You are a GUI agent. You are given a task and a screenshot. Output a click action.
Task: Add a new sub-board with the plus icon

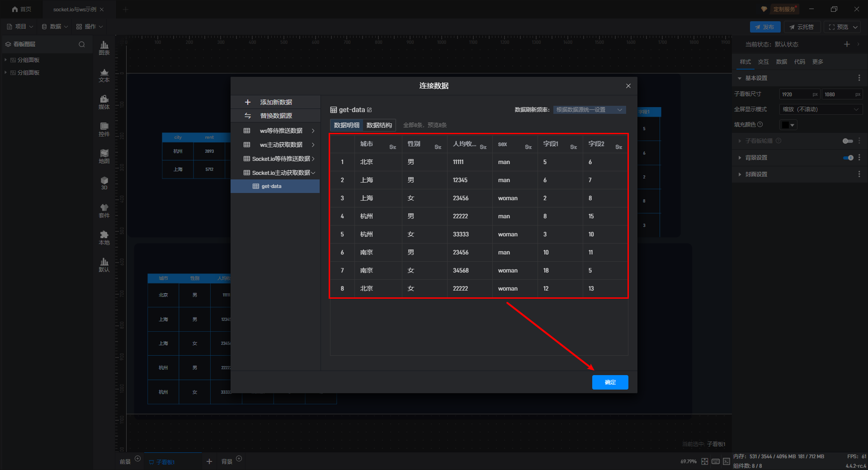(209, 461)
